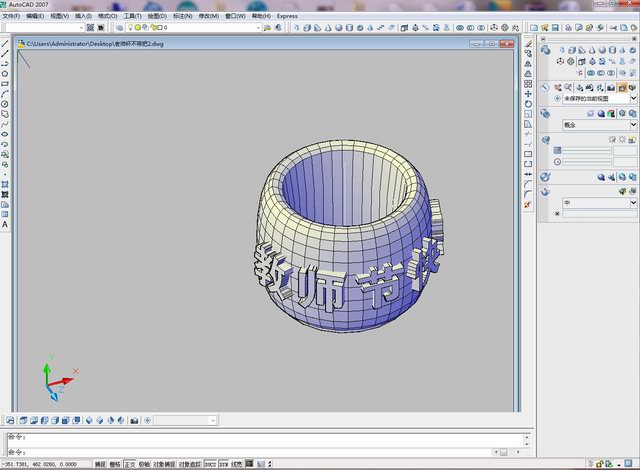
Task: Pick the Rectangle draw tool
Action: pos(5,83)
